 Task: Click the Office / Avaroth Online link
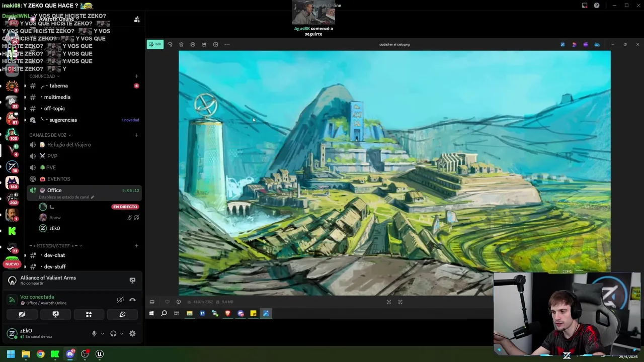[46, 303]
